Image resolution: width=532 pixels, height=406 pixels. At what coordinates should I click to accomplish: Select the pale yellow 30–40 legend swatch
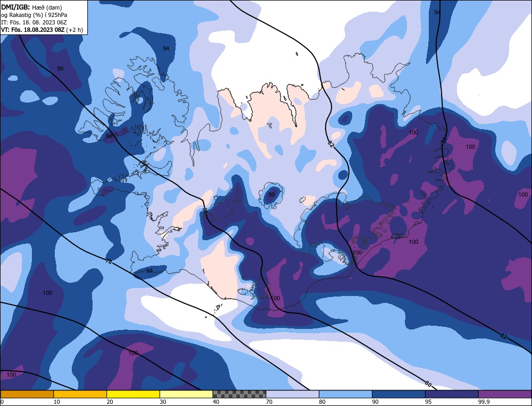pyautogui.click(x=186, y=394)
